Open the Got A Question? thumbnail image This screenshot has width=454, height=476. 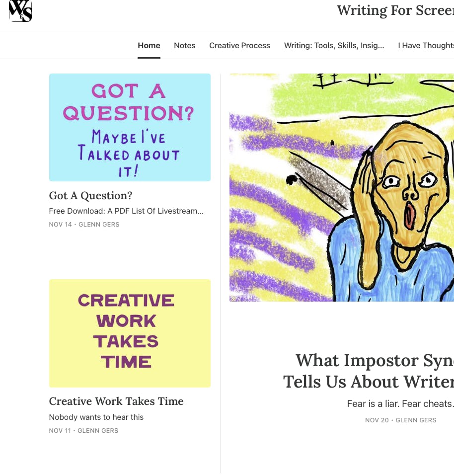130,128
